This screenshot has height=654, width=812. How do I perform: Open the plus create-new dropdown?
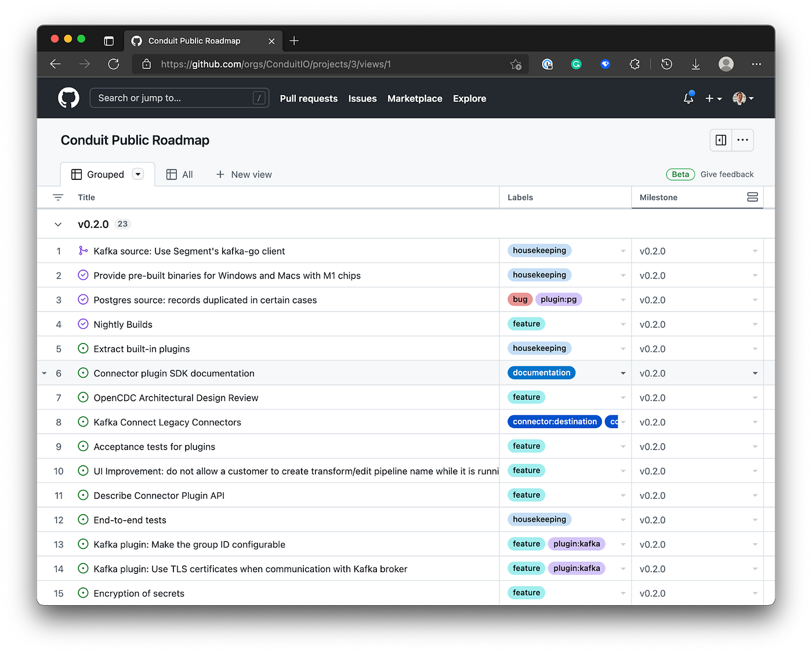[x=713, y=99]
